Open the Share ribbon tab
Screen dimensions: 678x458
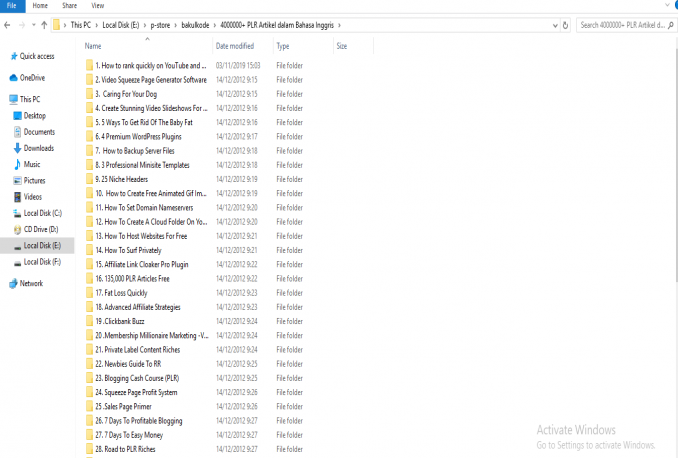pyautogui.click(x=70, y=6)
